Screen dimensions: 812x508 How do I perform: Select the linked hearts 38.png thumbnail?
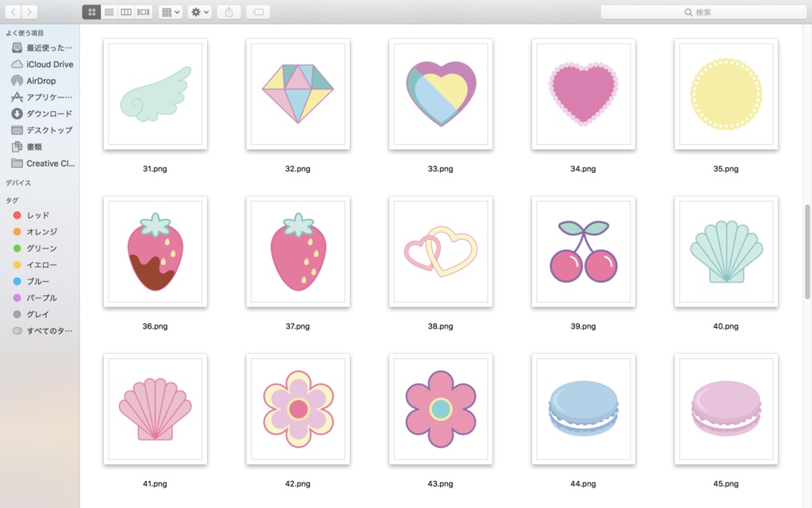(x=441, y=252)
